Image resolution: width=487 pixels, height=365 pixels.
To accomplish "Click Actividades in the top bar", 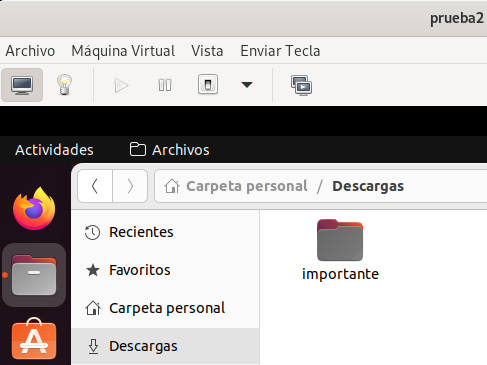I will 54,150.
